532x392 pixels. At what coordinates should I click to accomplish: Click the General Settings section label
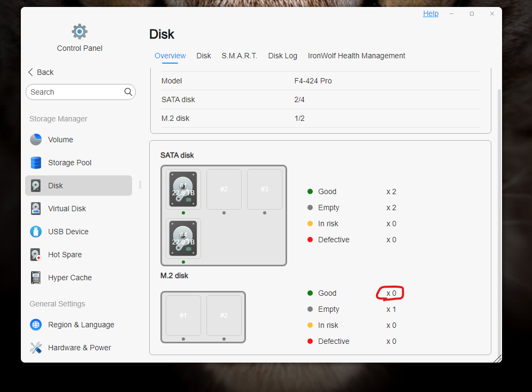tap(57, 304)
